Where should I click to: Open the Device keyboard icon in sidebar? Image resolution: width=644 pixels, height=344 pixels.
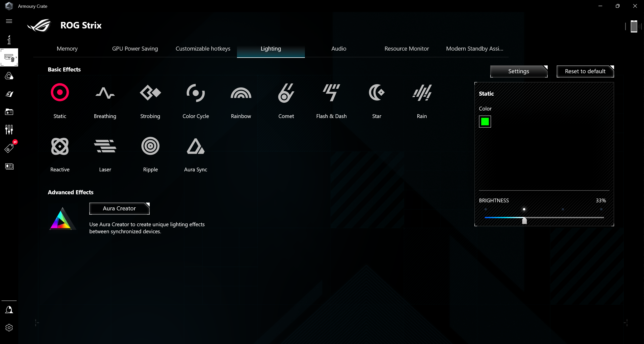click(9, 57)
